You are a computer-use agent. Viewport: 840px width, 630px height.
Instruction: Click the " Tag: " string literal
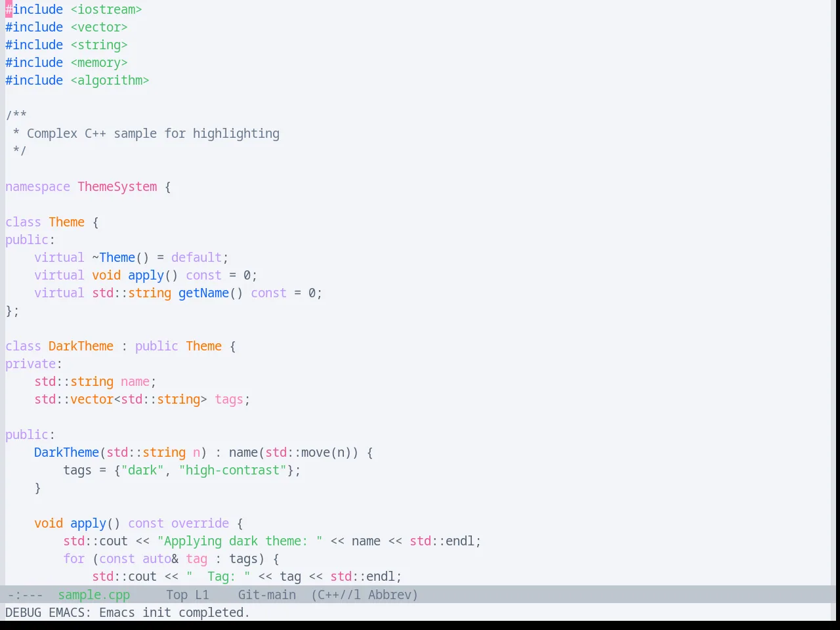coord(219,576)
